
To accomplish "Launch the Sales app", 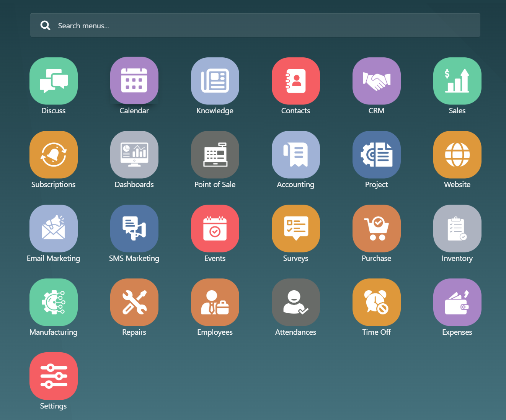I will click(457, 81).
